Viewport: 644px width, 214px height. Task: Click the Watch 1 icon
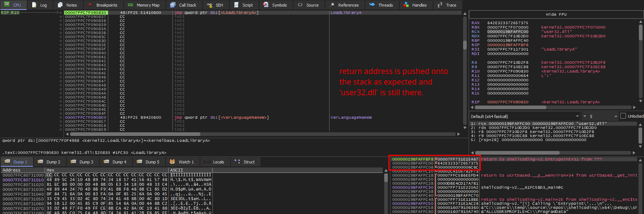coord(172,162)
